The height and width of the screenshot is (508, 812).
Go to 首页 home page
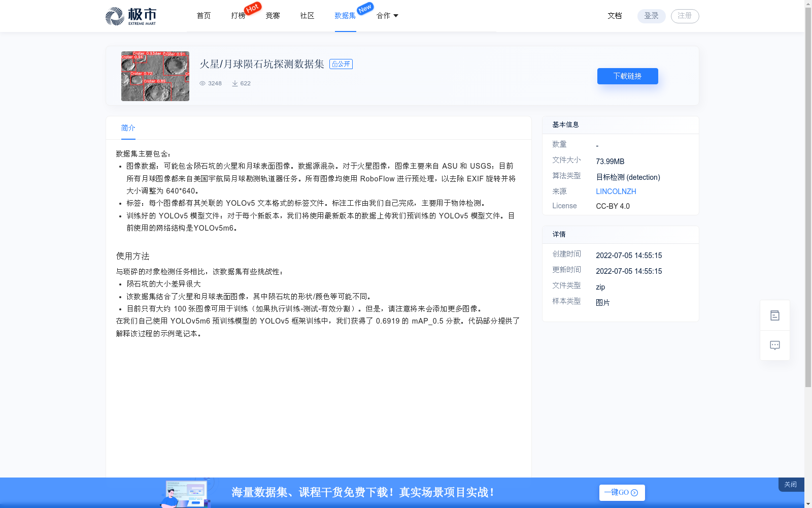click(x=204, y=16)
